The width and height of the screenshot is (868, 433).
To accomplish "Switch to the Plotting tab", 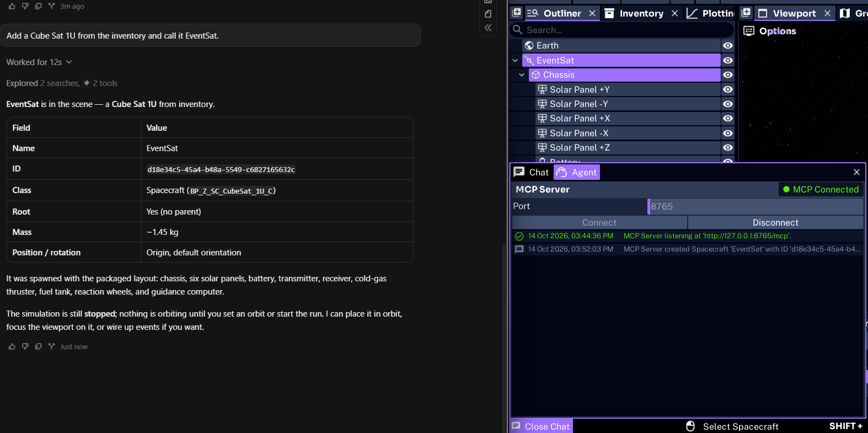I will tap(710, 13).
